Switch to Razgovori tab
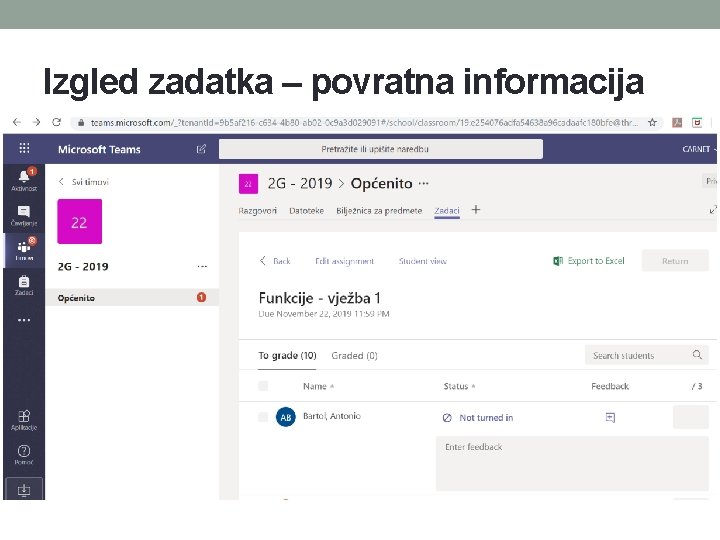The width and height of the screenshot is (720, 540). (x=258, y=211)
